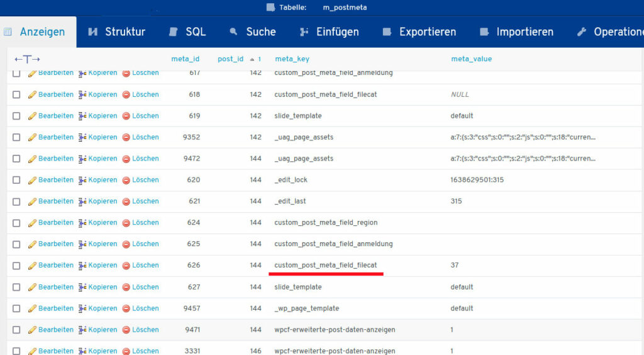Image resolution: width=644 pixels, height=355 pixels.
Task: Click Bearbeiten link for row 9352
Action: pos(56,137)
